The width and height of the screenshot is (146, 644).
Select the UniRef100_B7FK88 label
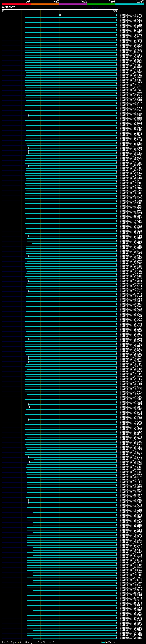[x=131, y=597]
